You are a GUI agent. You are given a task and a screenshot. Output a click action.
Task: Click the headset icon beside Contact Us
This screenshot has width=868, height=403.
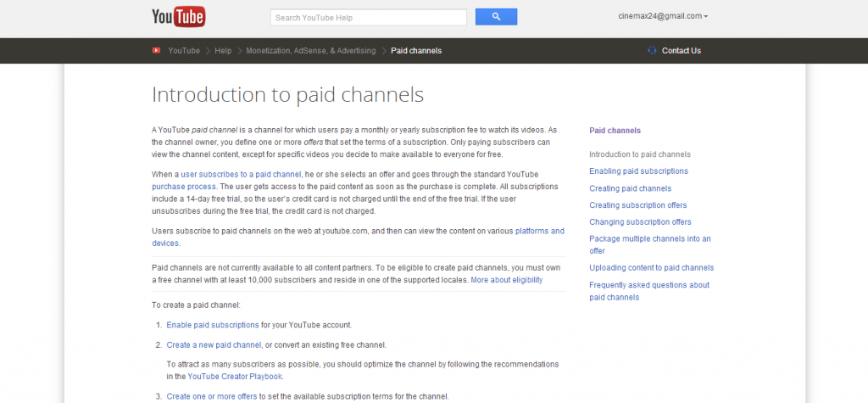tap(652, 50)
